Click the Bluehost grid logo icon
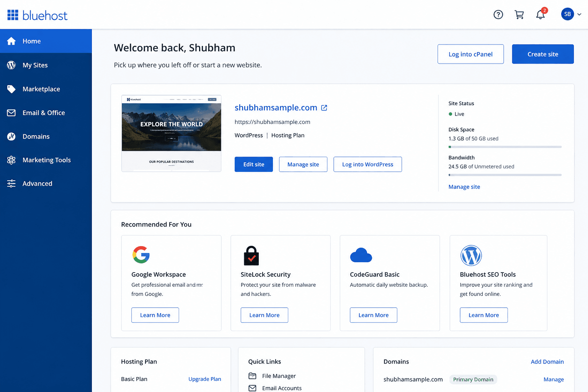Screen dimensions: 588x392 13,15
